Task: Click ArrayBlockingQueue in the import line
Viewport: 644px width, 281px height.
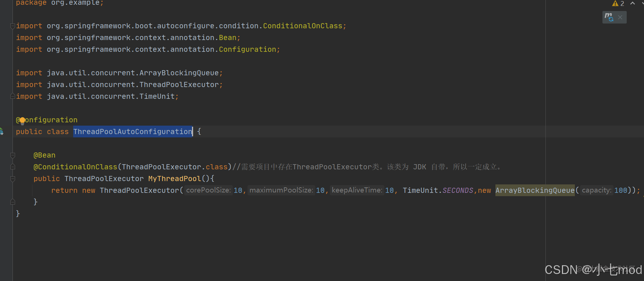Action: pyautogui.click(x=179, y=73)
